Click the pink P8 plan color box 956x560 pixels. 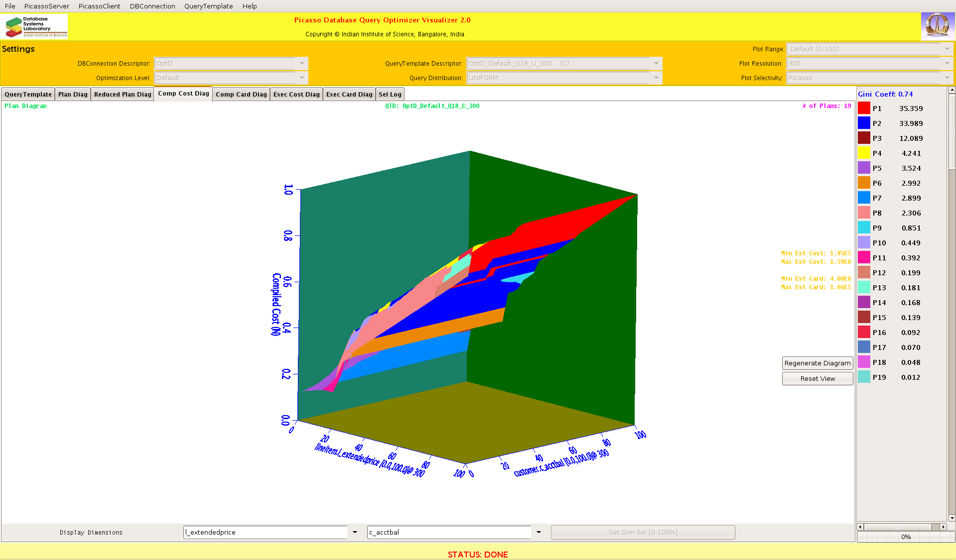[x=864, y=213]
